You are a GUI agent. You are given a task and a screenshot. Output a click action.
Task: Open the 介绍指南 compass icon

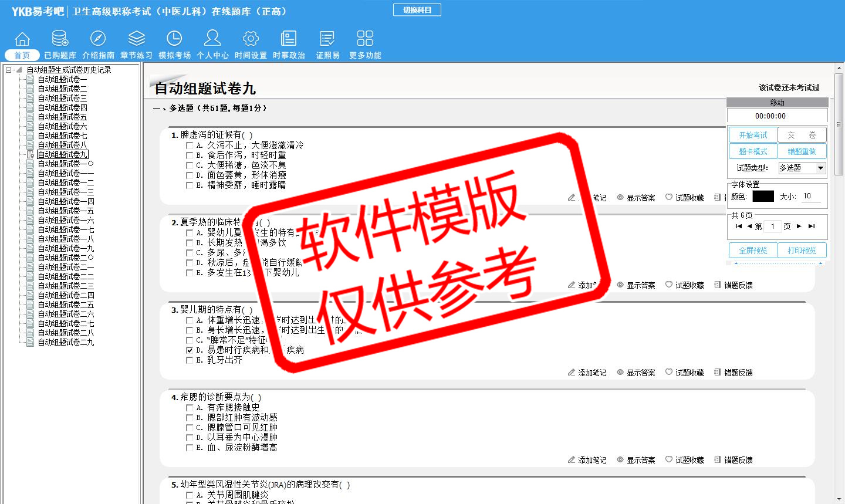pos(98,39)
